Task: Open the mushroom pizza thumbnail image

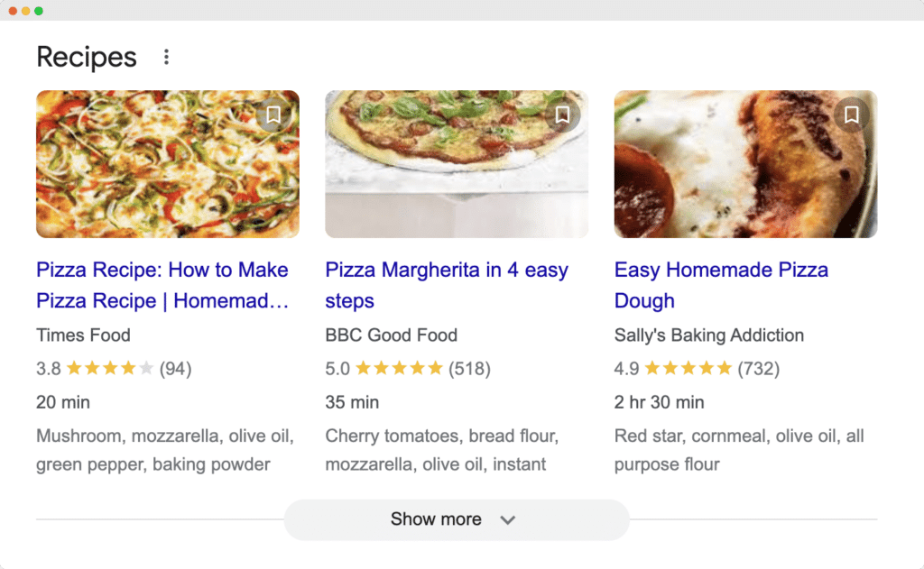Action: pos(167,163)
